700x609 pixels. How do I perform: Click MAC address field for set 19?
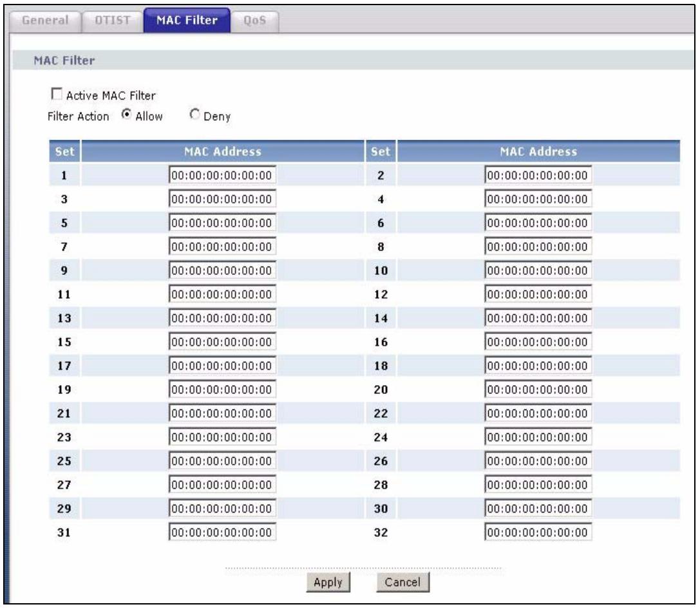(x=222, y=389)
